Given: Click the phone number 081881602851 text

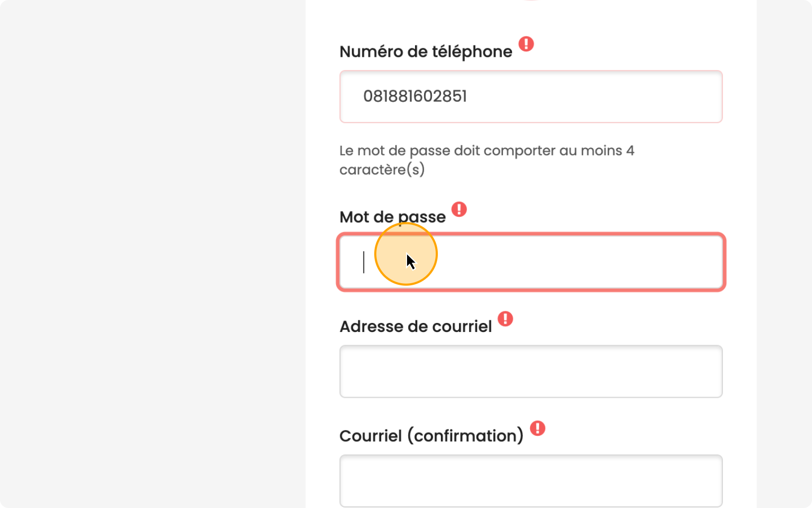Looking at the screenshot, I should pyautogui.click(x=415, y=97).
